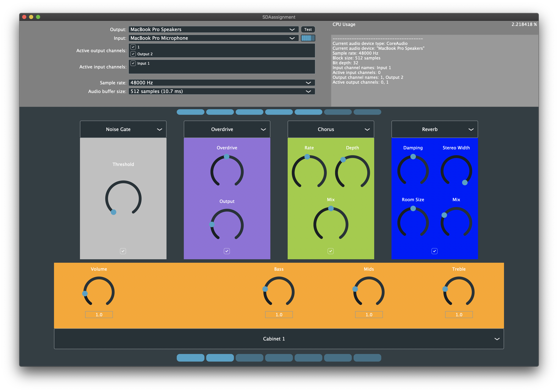
Task: Click the Overdrive amount knob
Action: [x=227, y=171]
